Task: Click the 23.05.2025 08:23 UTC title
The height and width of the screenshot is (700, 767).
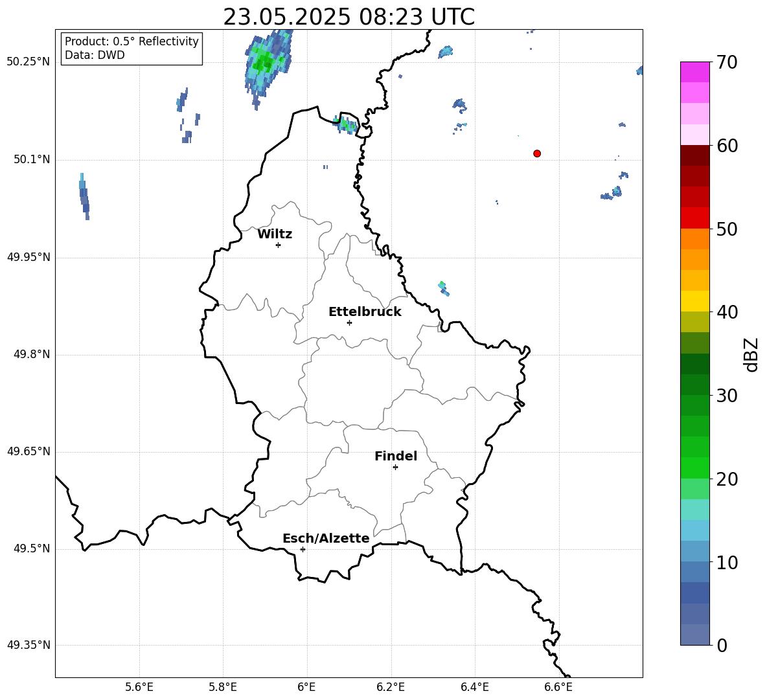Action: click(349, 17)
